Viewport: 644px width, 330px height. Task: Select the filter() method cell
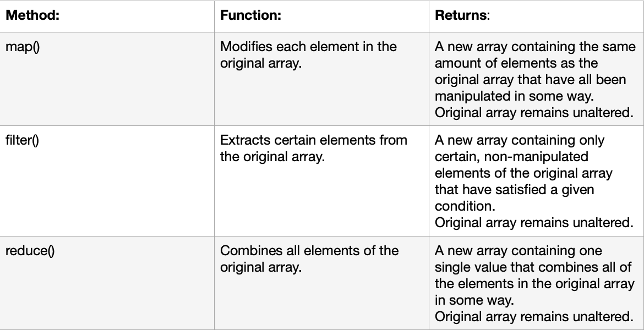[107, 181]
